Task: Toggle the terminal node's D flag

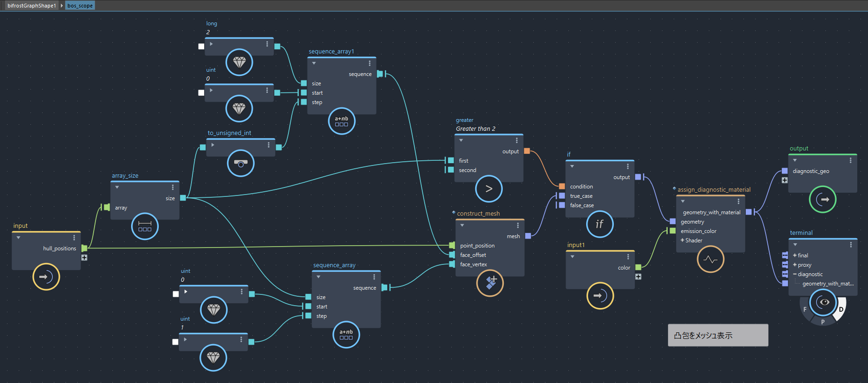Action: [x=841, y=309]
